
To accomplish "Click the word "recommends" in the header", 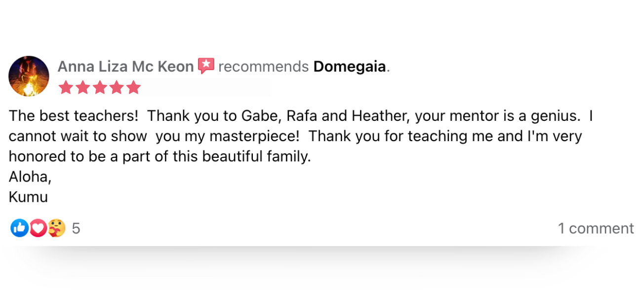I will (263, 67).
